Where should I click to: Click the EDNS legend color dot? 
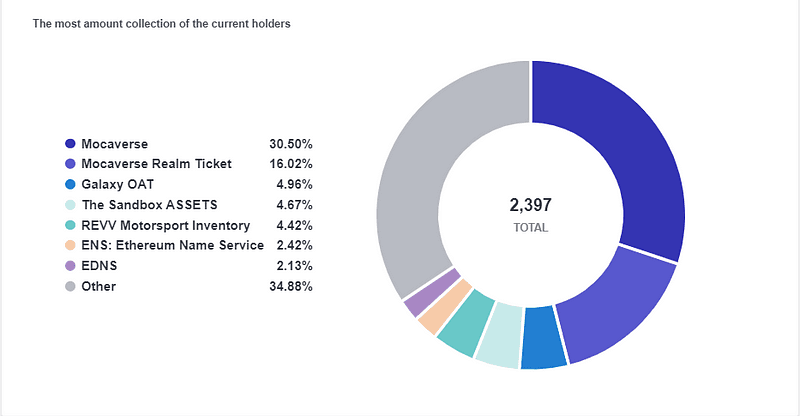[70, 266]
